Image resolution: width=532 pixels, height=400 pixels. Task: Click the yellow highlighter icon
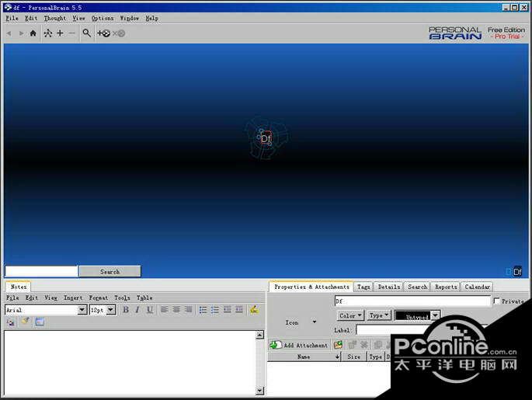point(254,309)
